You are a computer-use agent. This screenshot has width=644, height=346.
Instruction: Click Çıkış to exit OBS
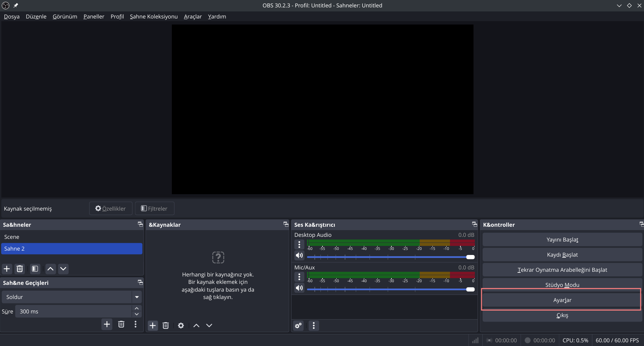[562, 315]
